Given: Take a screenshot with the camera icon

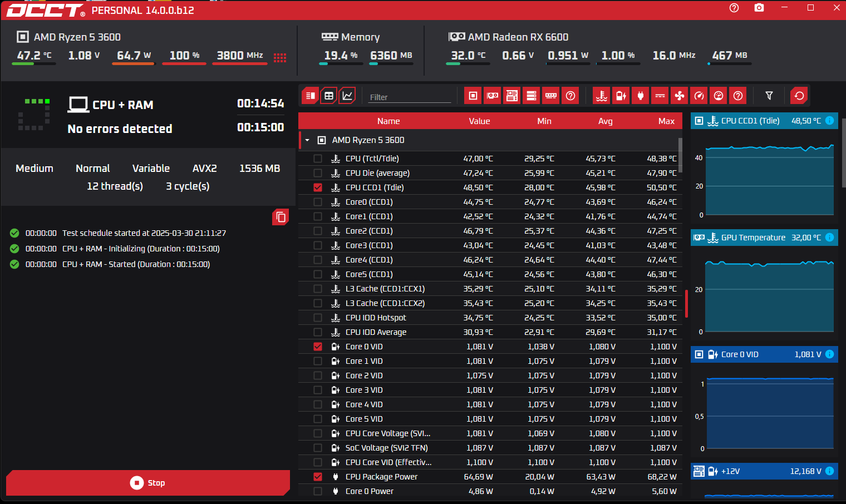Looking at the screenshot, I should 759,8.
